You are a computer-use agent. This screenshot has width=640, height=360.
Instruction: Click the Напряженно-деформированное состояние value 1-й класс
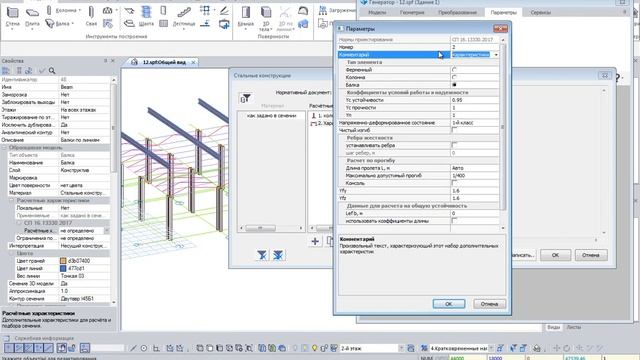coord(474,122)
